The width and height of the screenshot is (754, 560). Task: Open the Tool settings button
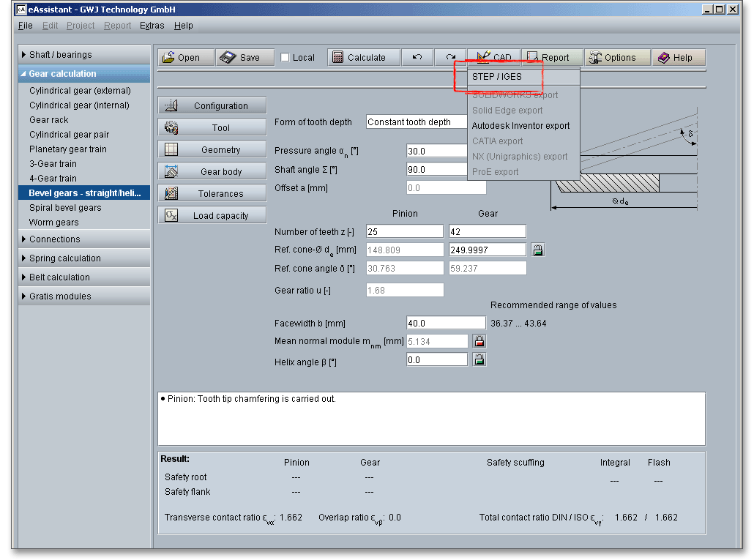[212, 128]
